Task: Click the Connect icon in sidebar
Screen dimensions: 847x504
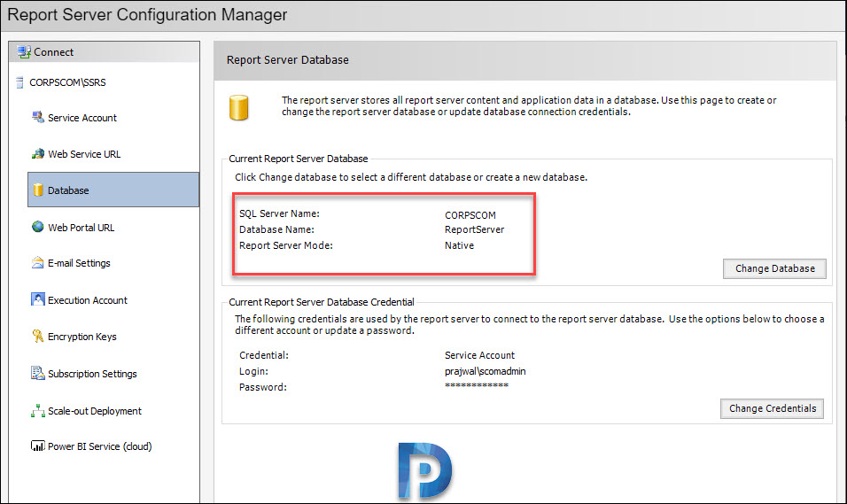Action: (23, 52)
